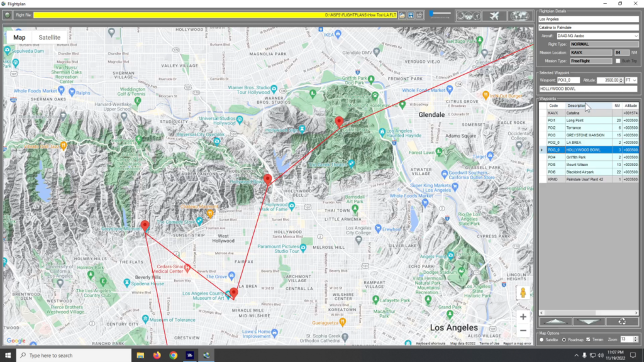The width and height of the screenshot is (644, 362).
Task: Click the Terms of Use link
Action: (489, 344)
